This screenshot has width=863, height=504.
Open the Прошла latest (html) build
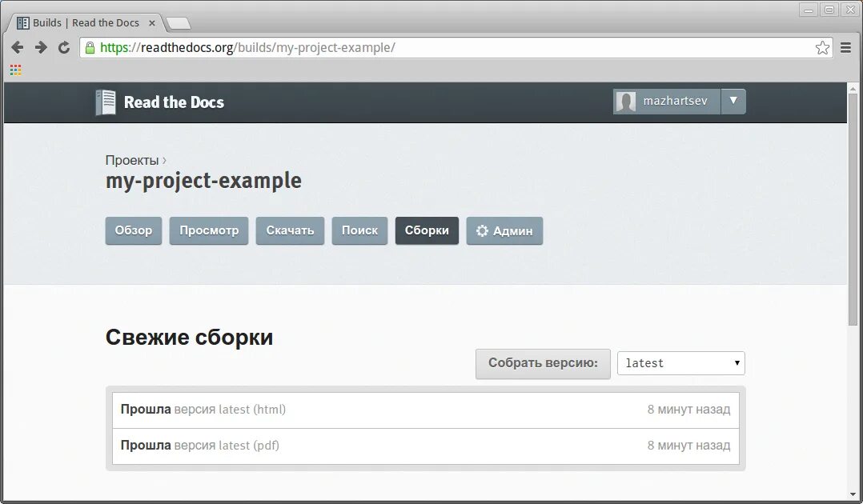coord(425,410)
